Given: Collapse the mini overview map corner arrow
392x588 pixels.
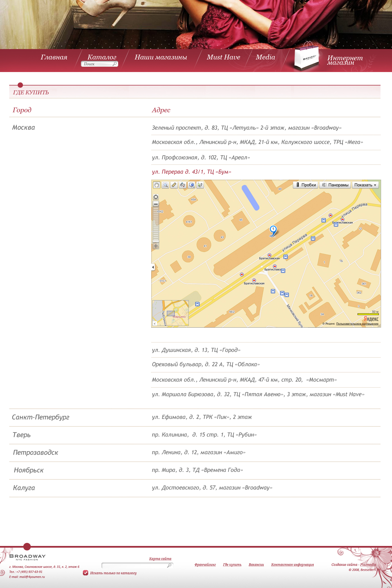Looking at the screenshot, I should click(x=155, y=323).
